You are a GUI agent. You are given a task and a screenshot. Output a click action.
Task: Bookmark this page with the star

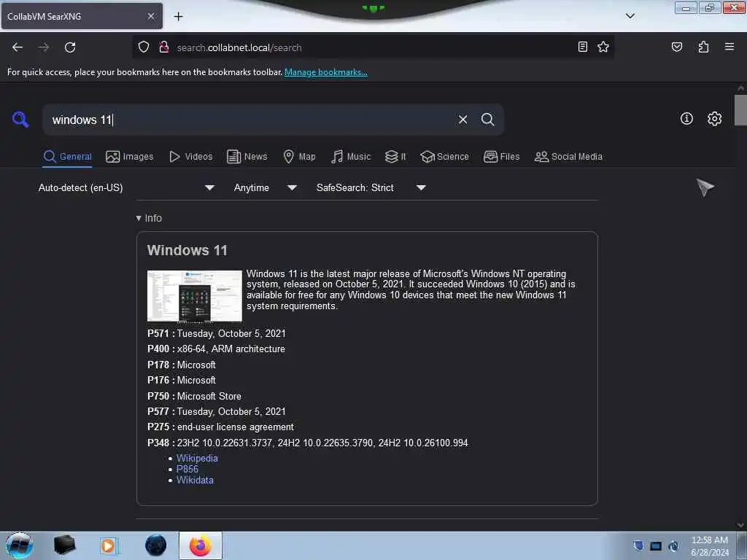[x=603, y=47]
